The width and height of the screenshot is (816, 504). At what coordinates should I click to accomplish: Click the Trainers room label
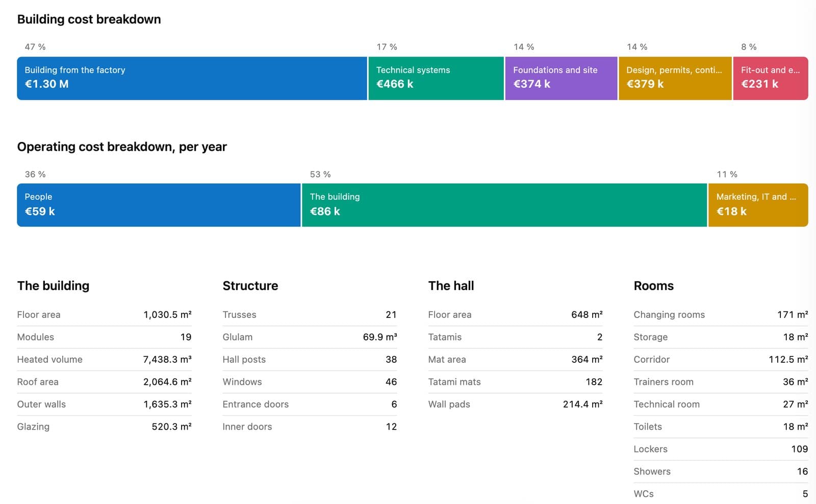click(x=664, y=382)
